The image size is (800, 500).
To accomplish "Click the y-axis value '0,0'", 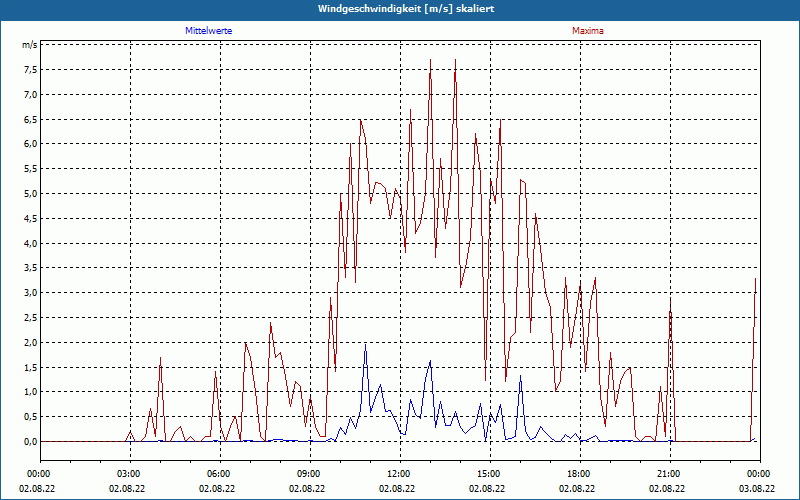I will pos(31,441).
